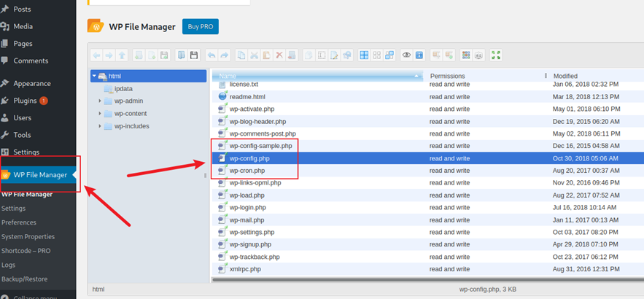
Task: Click the red X Delete icon
Action: click(x=279, y=55)
